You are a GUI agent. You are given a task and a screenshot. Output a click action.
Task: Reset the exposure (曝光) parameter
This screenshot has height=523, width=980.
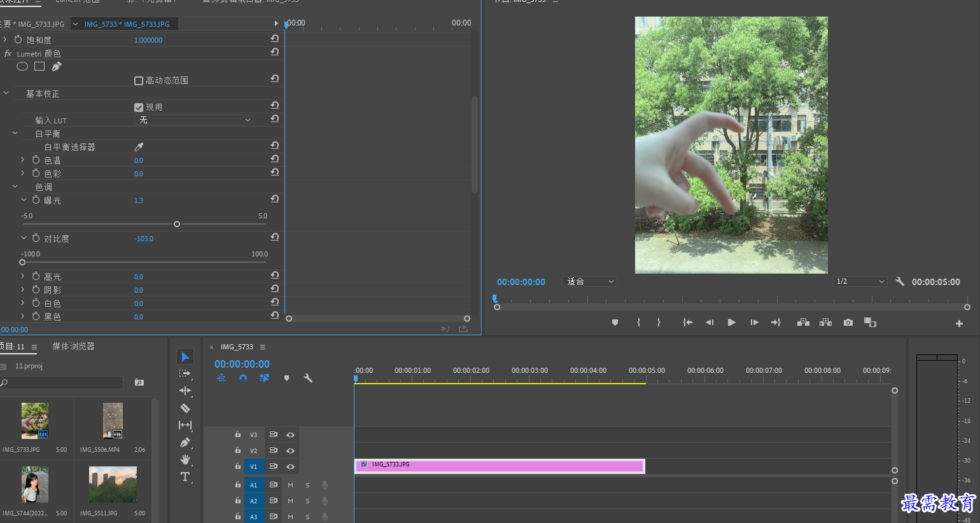(x=275, y=199)
